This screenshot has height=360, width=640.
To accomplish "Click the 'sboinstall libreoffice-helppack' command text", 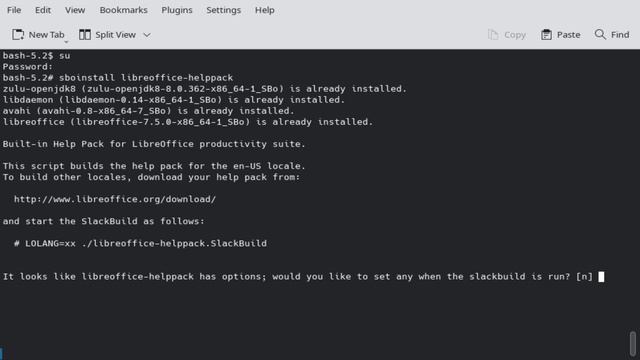I will coord(146,78).
